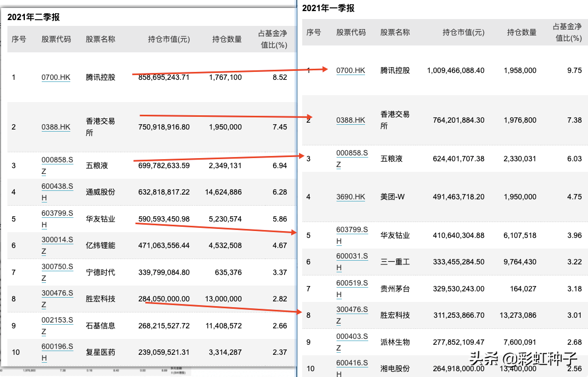
Task: Select net value ratio 8.52
Action: point(280,77)
